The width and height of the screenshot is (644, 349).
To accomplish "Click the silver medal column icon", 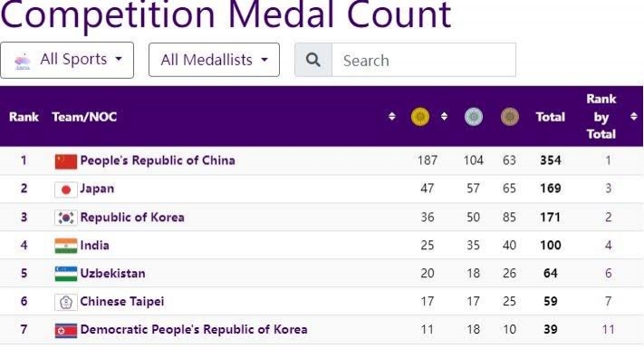I will coord(473,117).
